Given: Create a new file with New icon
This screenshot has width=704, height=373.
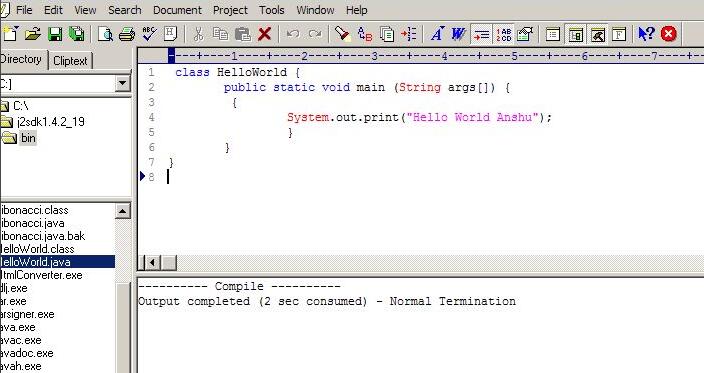Looking at the screenshot, I should coord(10,34).
